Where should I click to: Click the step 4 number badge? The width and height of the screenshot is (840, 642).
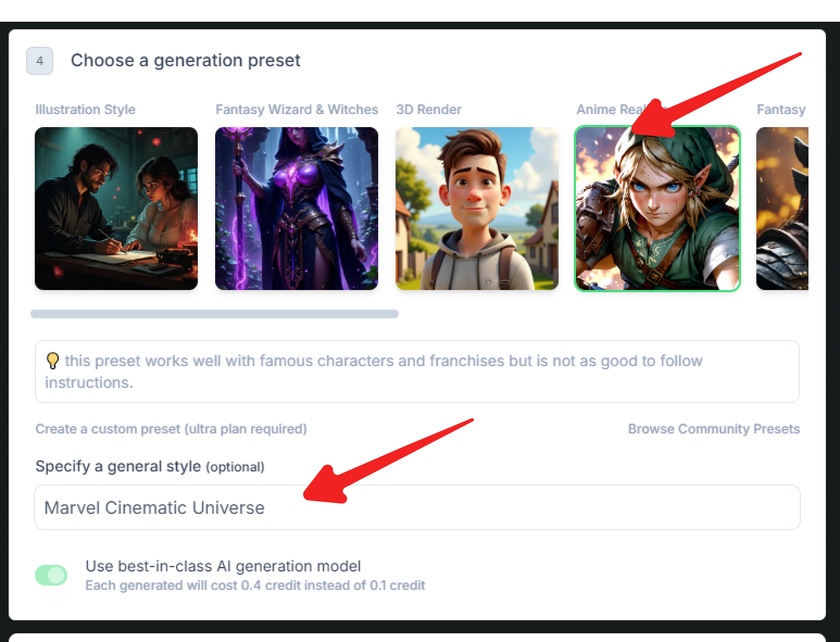[40, 61]
